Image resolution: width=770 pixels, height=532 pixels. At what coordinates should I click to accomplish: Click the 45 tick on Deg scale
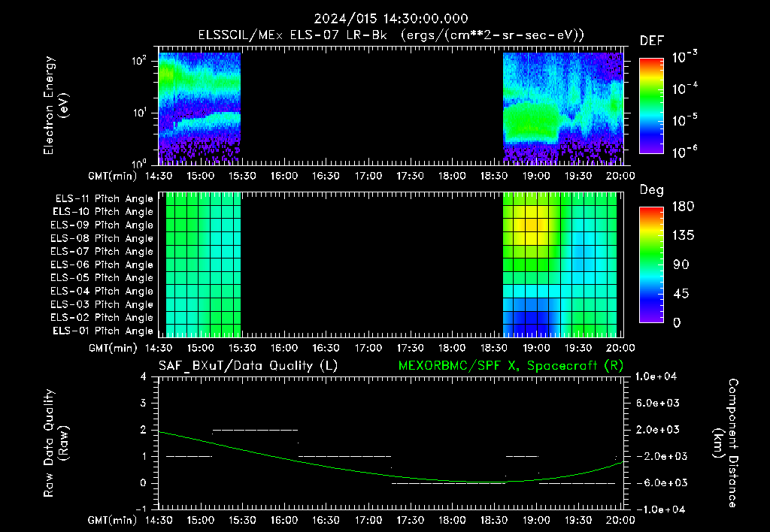(681, 294)
